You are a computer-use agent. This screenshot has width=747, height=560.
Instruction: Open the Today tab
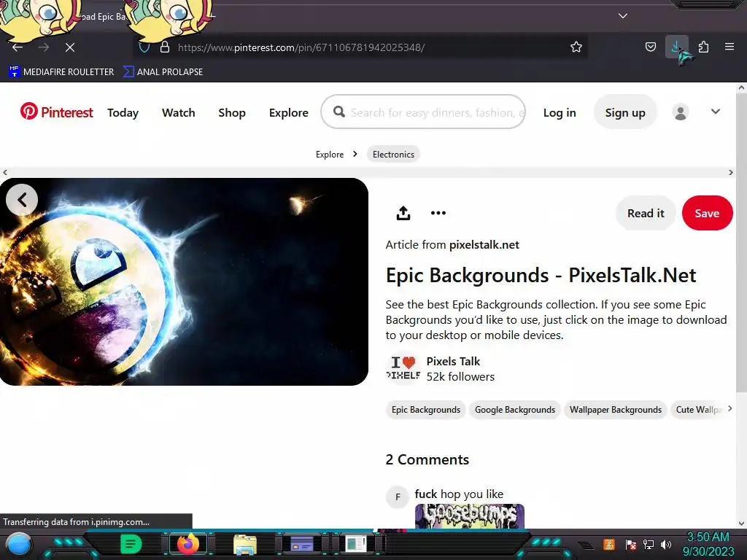(123, 112)
